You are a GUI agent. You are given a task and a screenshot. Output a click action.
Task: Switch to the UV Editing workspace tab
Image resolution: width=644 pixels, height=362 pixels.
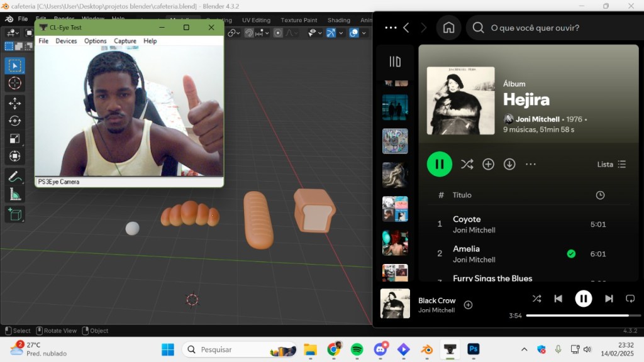click(x=256, y=20)
